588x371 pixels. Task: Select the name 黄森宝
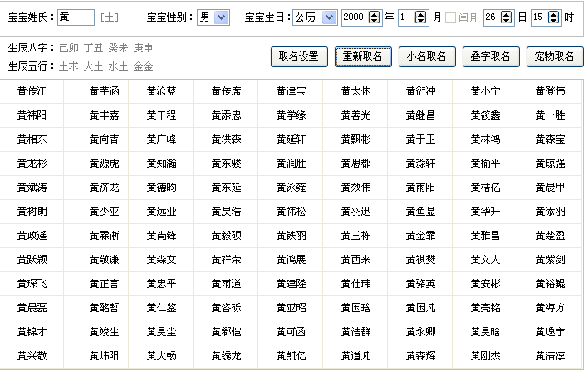pyautogui.click(x=550, y=139)
